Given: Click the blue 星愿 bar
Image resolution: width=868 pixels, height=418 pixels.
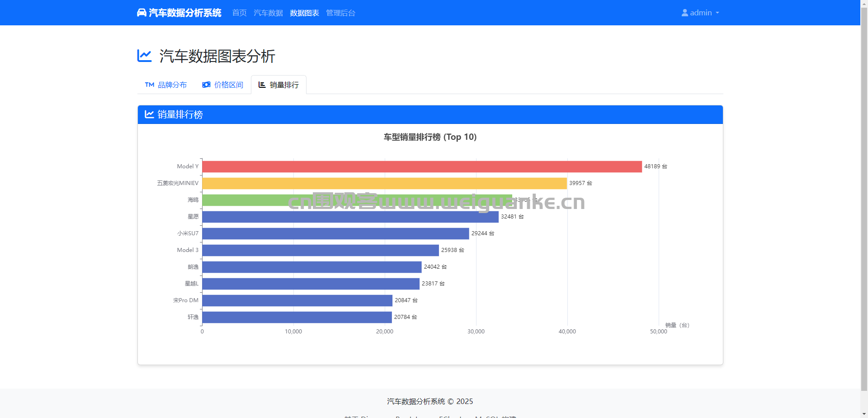Looking at the screenshot, I should point(350,217).
